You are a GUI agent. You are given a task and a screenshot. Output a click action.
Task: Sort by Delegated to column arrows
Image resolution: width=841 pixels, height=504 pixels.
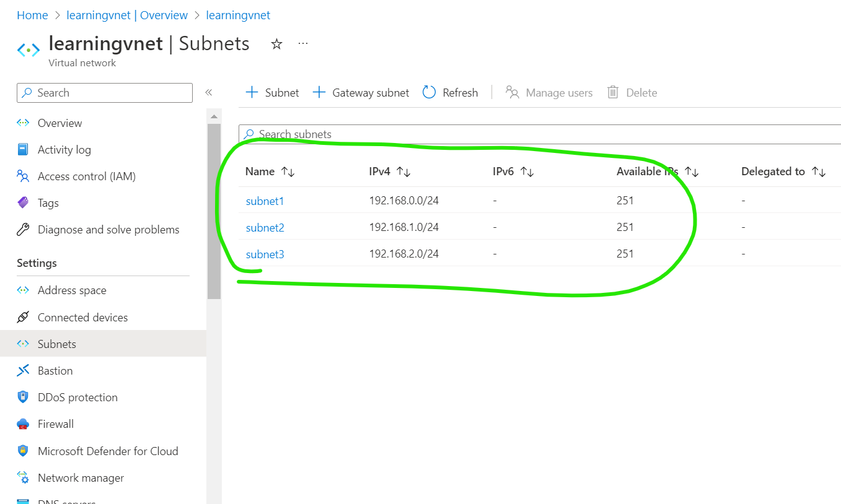point(819,172)
